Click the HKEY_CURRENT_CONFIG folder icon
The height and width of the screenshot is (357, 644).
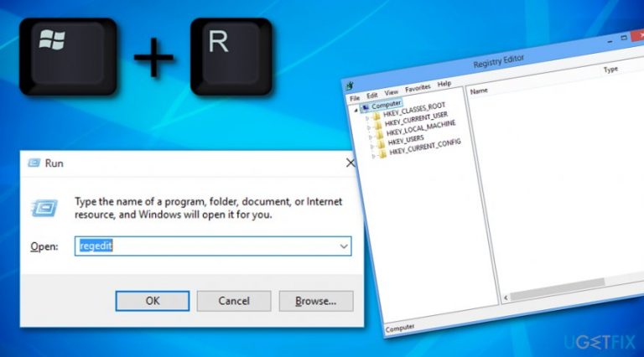tap(382, 153)
